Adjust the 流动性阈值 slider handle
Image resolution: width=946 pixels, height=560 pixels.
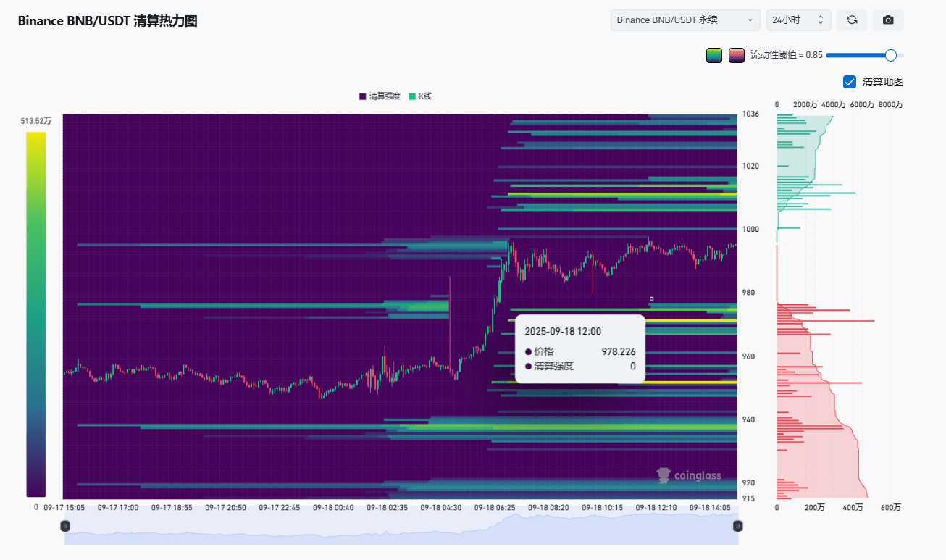[891, 55]
